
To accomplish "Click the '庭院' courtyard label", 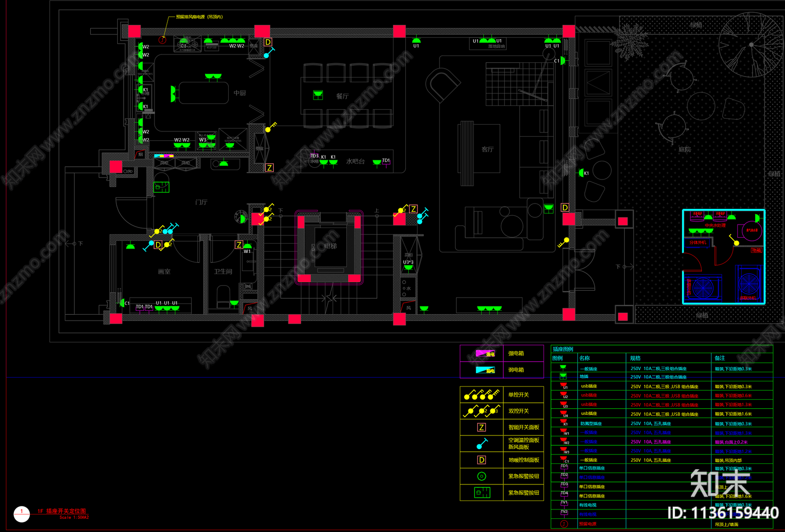I will 685,149.
